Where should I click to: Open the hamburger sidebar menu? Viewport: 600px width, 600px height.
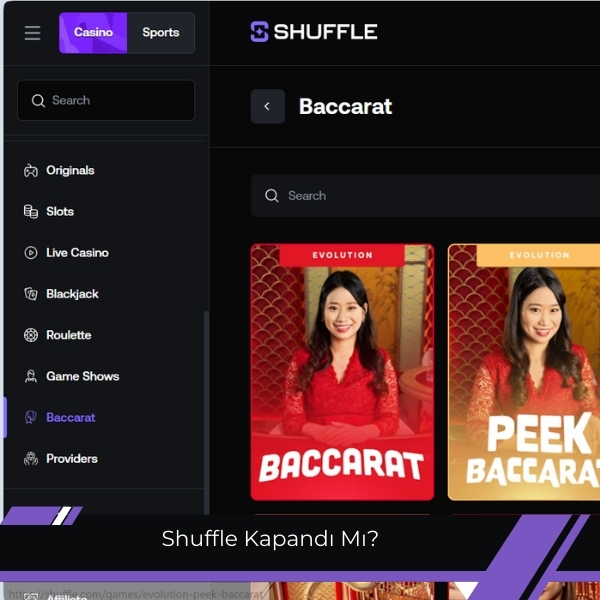(33, 33)
